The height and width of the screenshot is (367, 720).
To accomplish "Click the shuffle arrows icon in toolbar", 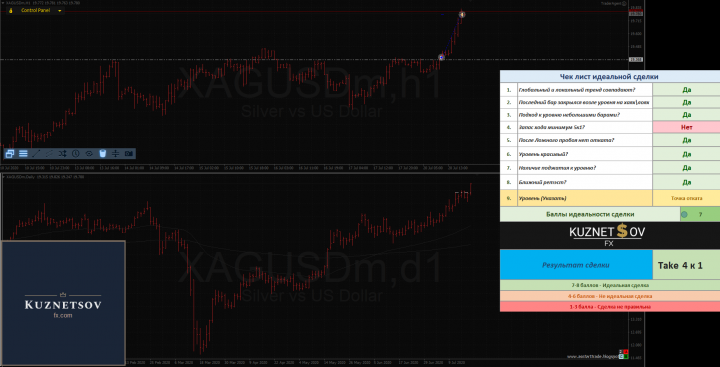I will tap(63, 153).
